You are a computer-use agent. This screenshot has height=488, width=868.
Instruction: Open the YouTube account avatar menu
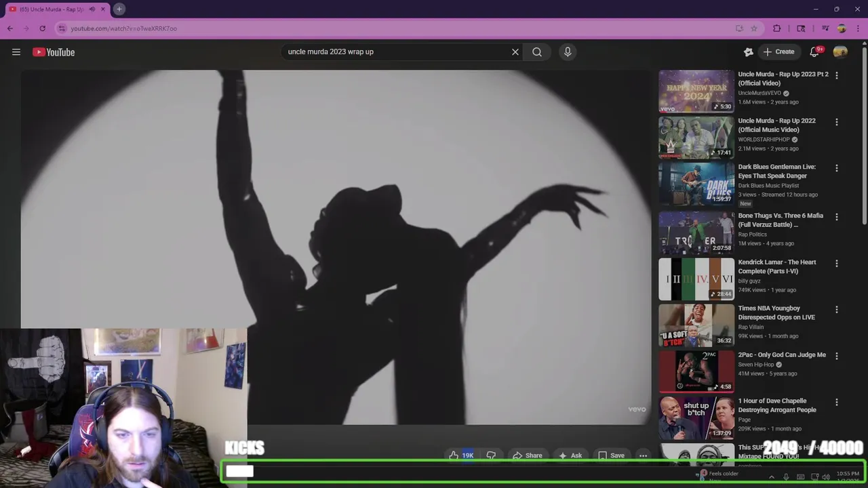(x=840, y=52)
